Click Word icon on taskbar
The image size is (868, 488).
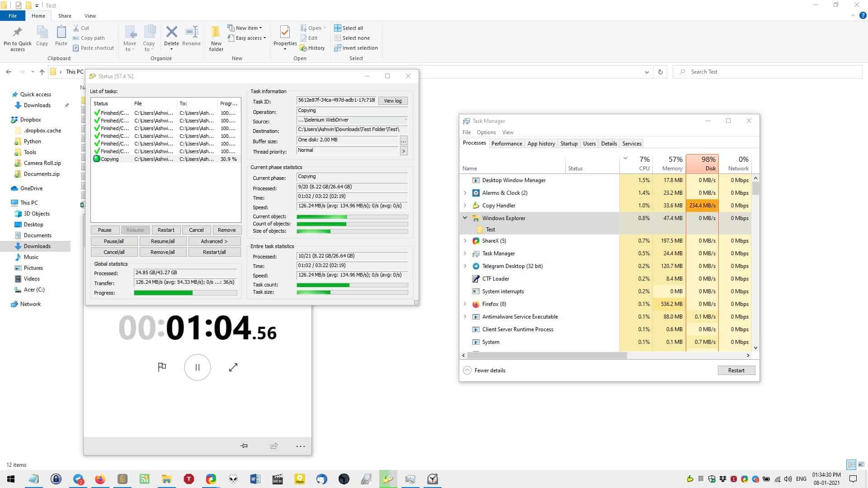click(x=255, y=479)
